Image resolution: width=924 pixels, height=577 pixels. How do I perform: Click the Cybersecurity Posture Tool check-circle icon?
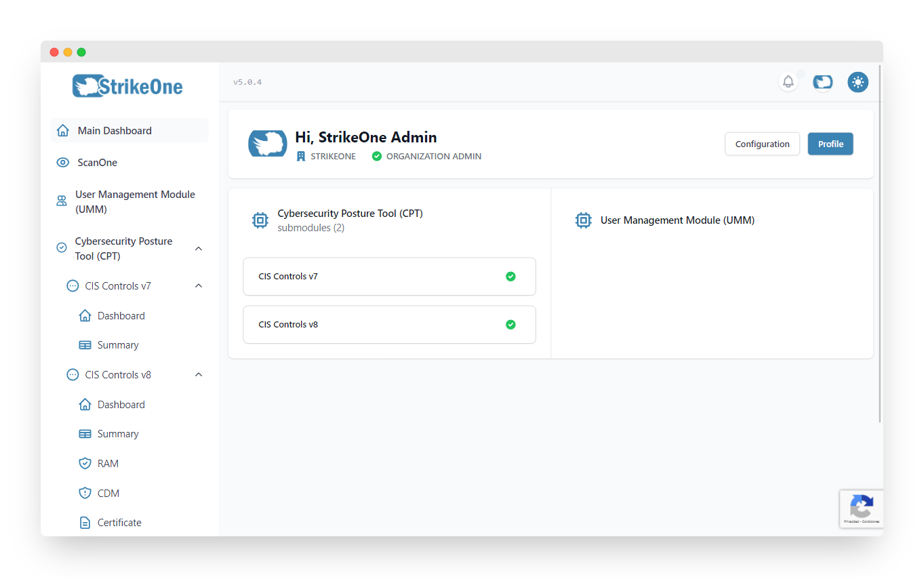(62, 248)
